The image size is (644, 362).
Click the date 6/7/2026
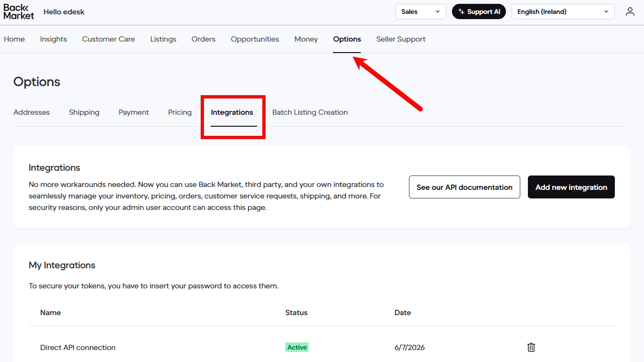(x=409, y=348)
